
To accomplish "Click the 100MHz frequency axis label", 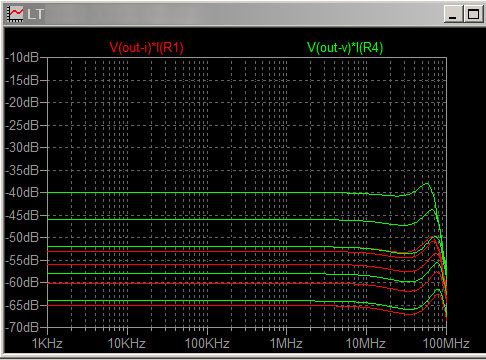I will (x=446, y=343).
